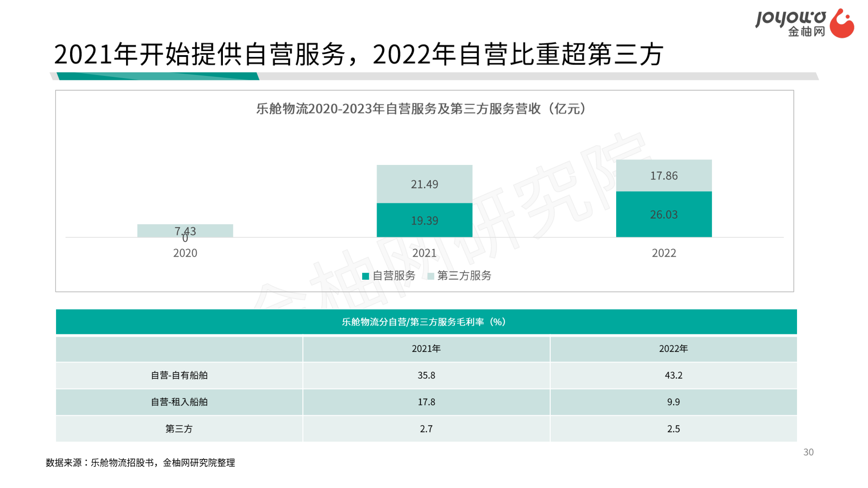
Task: Click the cell value 35.8
Action: [x=426, y=375]
